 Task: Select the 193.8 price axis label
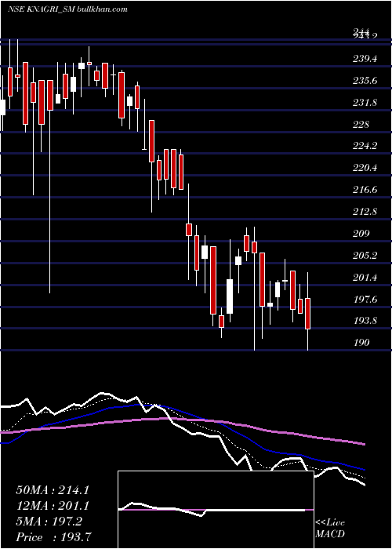point(365,321)
